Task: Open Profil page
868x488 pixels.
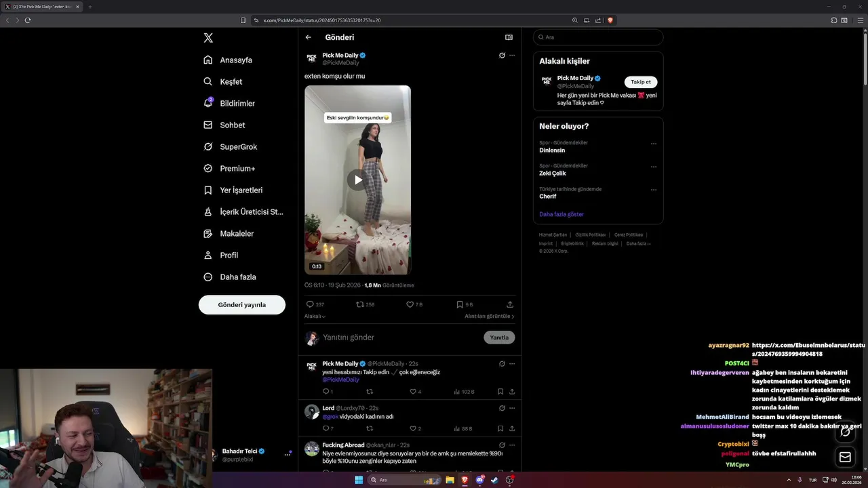Action: [x=220, y=255]
